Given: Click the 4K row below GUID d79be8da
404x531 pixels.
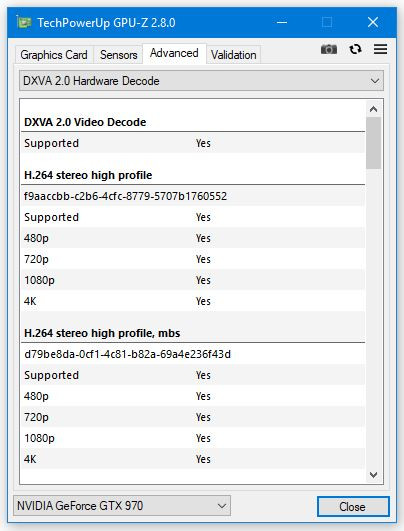Looking at the screenshot, I should pyautogui.click(x=193, y=459).
